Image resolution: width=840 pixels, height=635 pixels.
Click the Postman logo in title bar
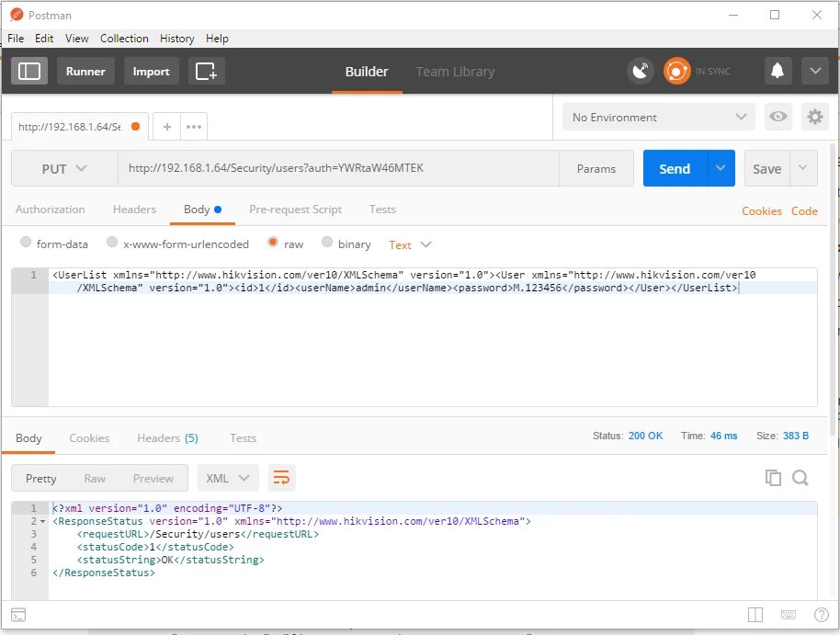tap(17, 15)
